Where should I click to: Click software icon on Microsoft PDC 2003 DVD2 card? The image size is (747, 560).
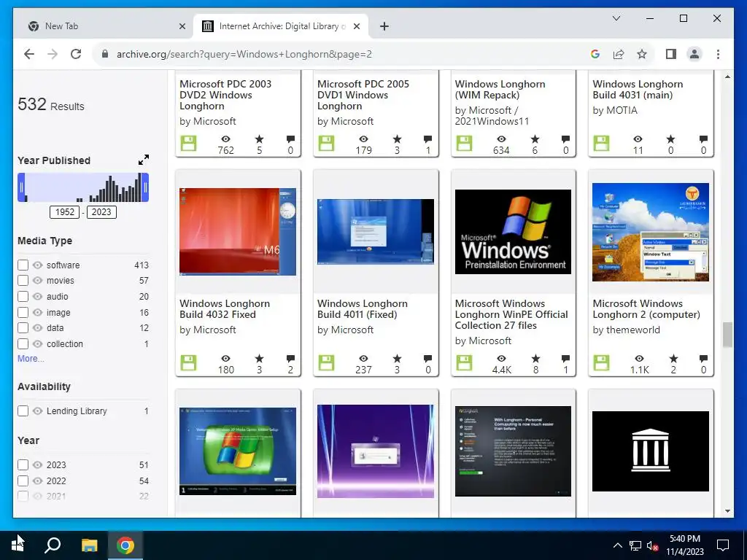[x=189, y=144]
